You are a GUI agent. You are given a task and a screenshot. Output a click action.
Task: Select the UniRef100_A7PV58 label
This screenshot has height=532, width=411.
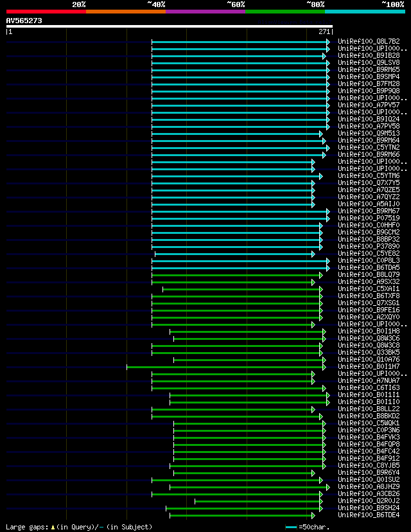(x=369, y=126)
